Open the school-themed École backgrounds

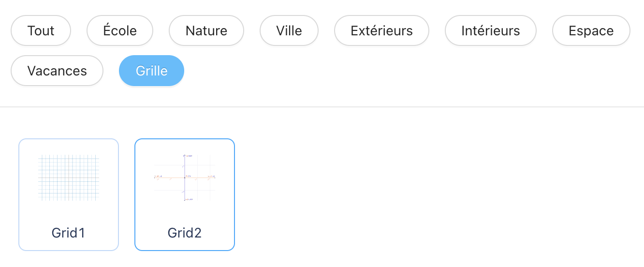pos(120,30)
